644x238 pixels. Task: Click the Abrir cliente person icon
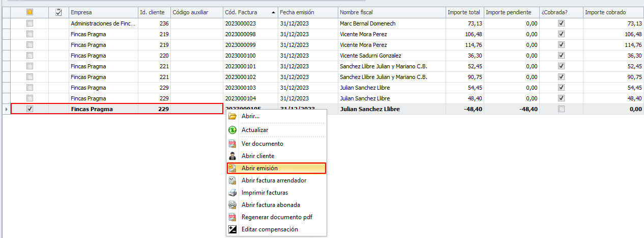[x=232, y=156]
